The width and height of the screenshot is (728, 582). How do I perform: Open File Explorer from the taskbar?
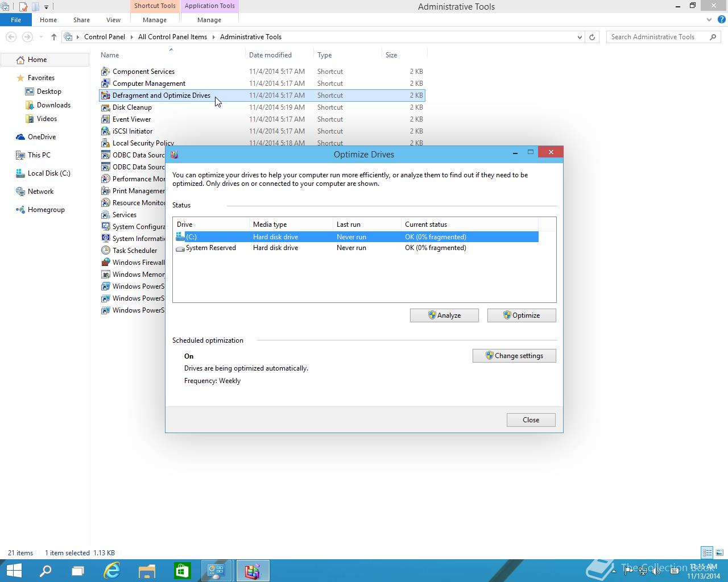147,571
